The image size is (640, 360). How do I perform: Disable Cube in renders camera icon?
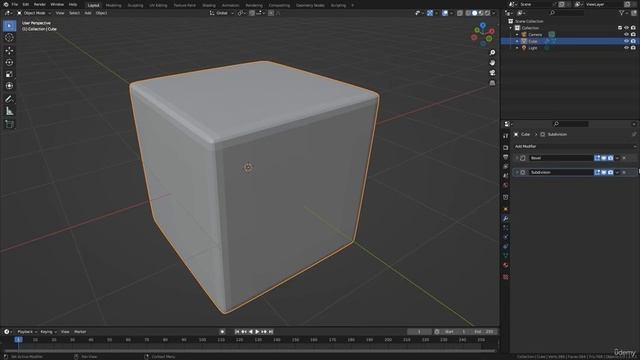tap(633, 41)
